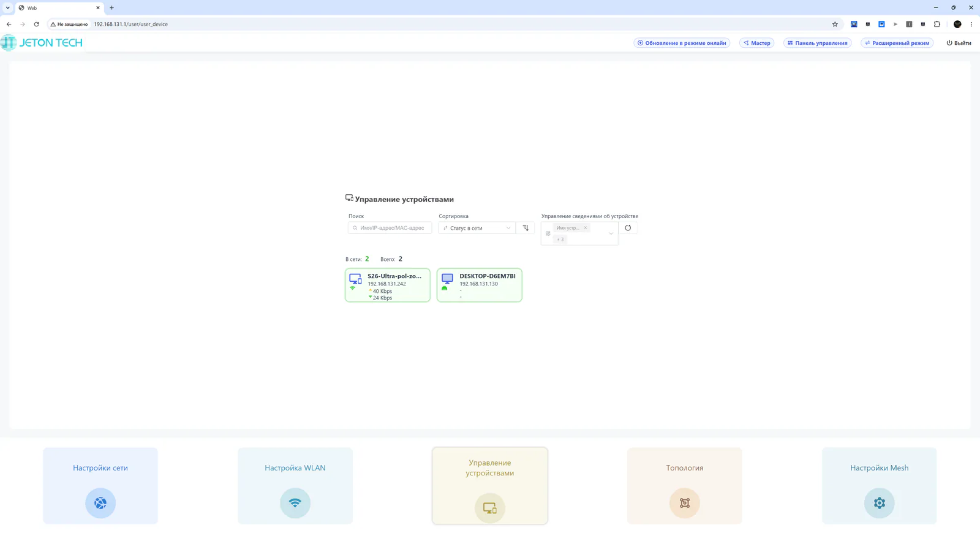Open the S26-Ultra-pol-zo device card
Viewport: 980px width, 533px height.
[388, 285]
